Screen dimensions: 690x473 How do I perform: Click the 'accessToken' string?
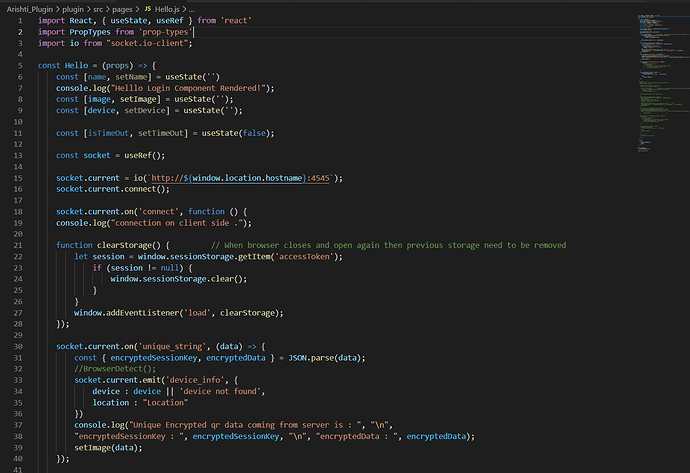pyautogui.click(x=304, y=257)
